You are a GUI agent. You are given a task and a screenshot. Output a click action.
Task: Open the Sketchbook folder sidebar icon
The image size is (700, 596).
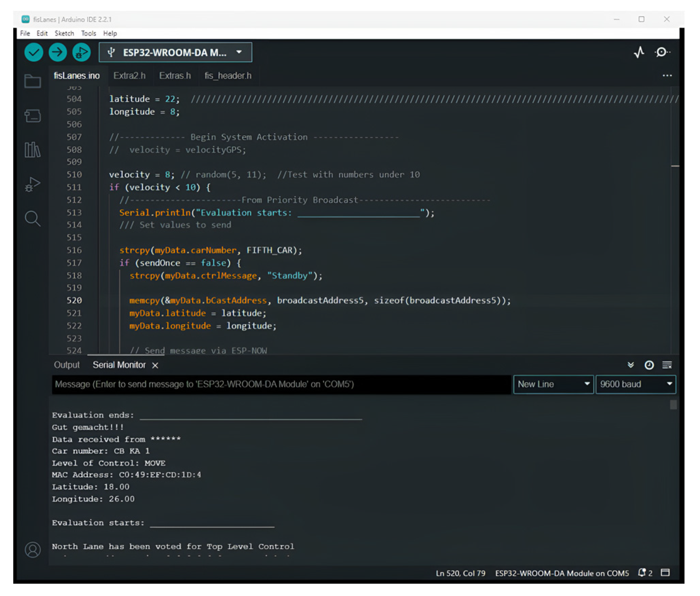point(33,81)
